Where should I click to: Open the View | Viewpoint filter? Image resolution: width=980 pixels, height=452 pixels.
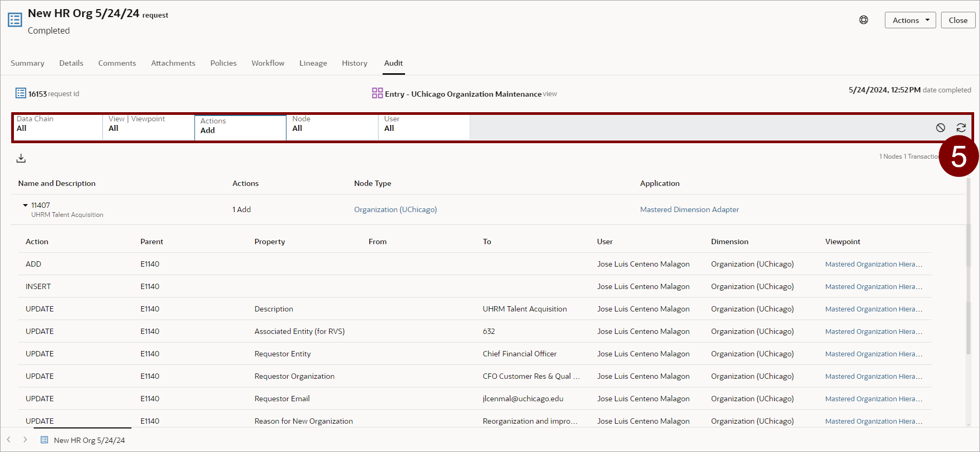(x=149, y=127)
